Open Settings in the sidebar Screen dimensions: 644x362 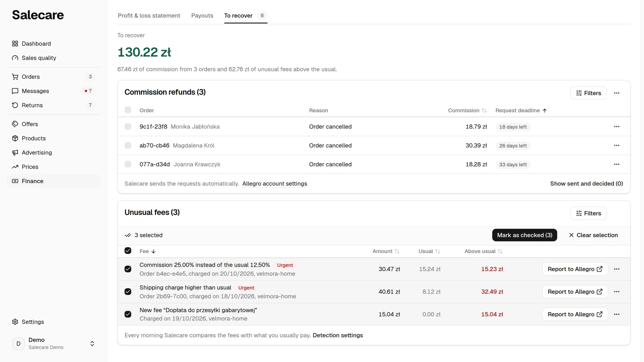click(x=54, y=322)
